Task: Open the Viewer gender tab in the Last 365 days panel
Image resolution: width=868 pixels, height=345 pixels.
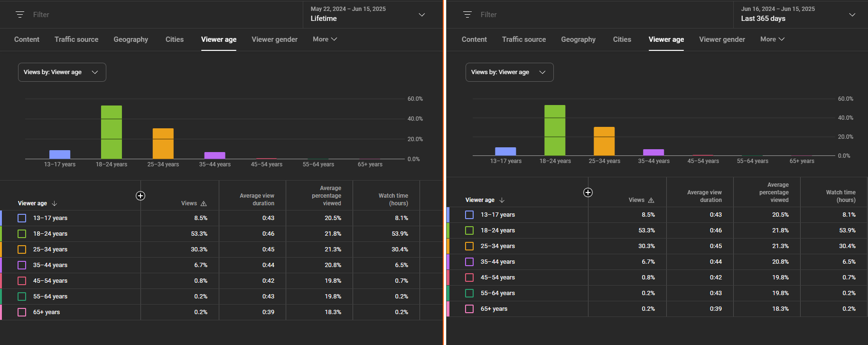Action: point(722,39)
